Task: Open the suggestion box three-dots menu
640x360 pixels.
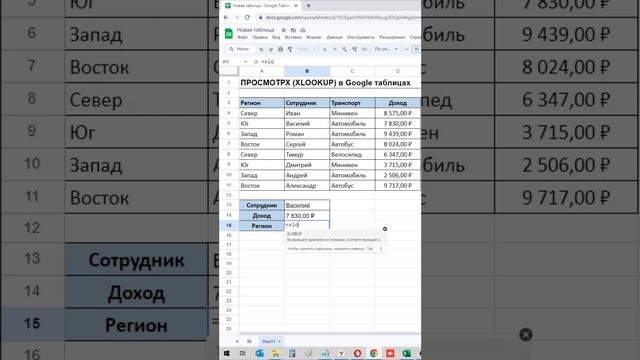Action: [x=381, y=249]
